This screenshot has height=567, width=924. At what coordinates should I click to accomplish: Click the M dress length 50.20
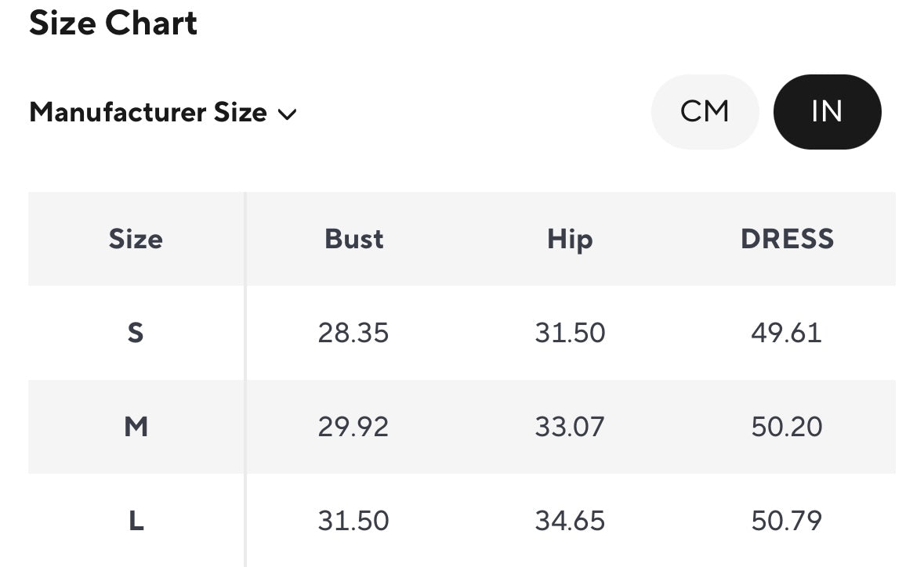[787, 427]
